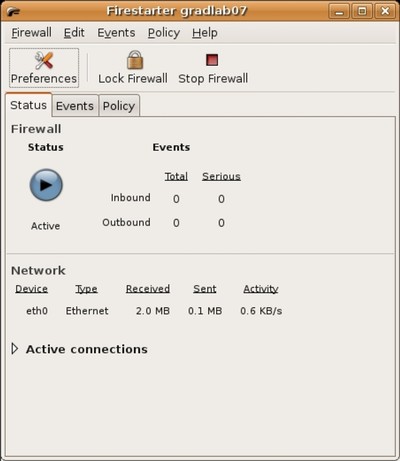Open the Edit menu

[74, 33]
